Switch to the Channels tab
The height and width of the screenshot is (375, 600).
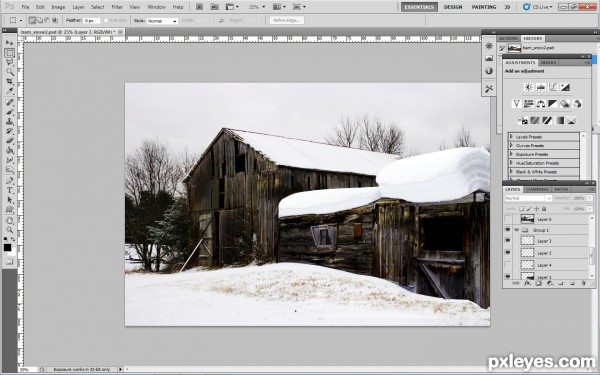pyautogui.click(x=537, y=189)
